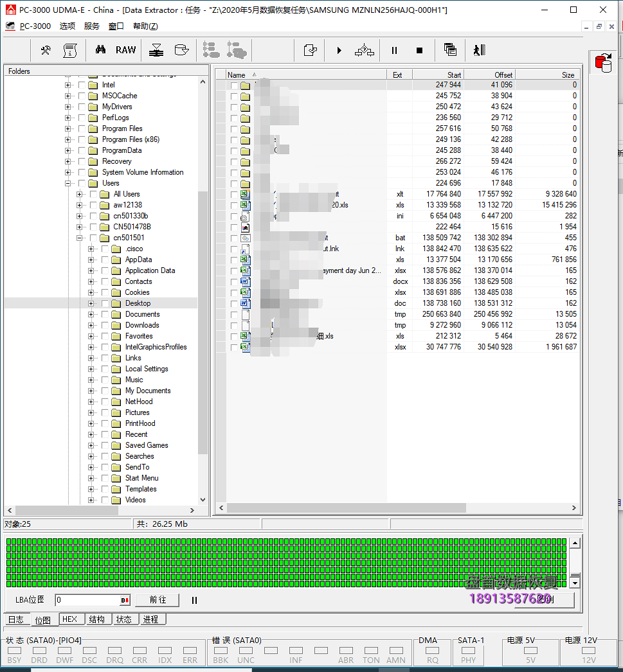Open the 选项 menu
The width and height of the screenshot is (623, 672).
click(x=68, y=26)
